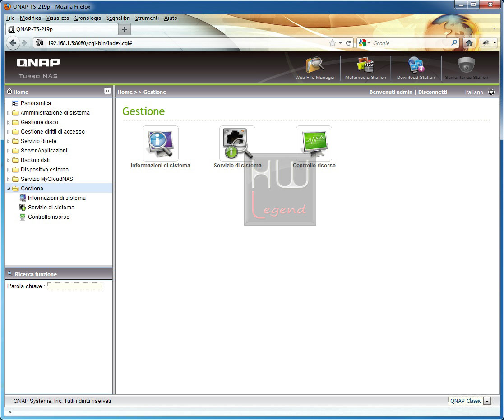Screen dimensions: 504x420
Task: Click the Firefox back arrow button
Action: pos(13,43)
